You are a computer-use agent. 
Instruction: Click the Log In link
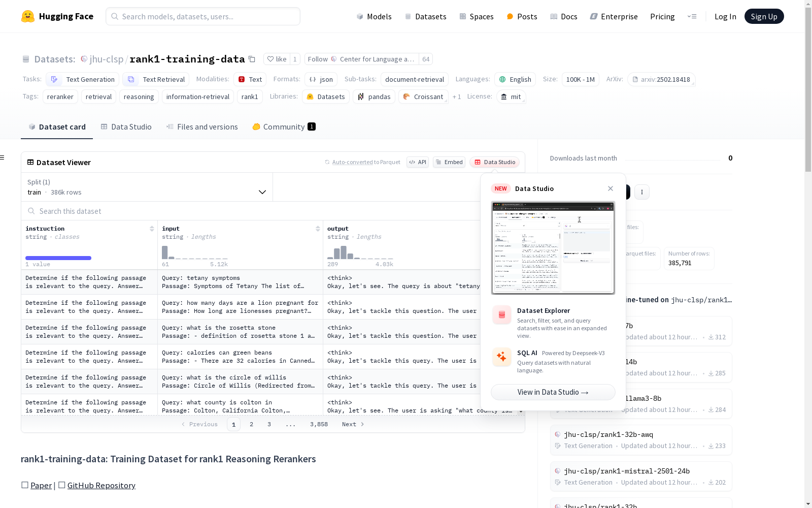[725, 16]
